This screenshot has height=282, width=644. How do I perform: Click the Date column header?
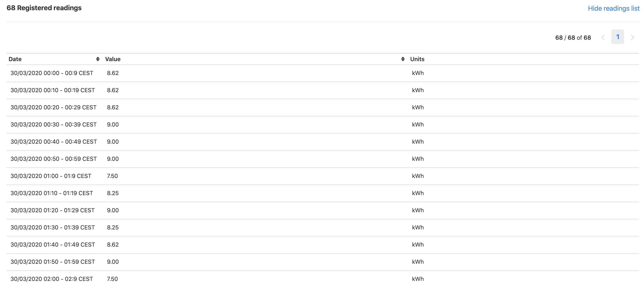click(x=15, y=59)
